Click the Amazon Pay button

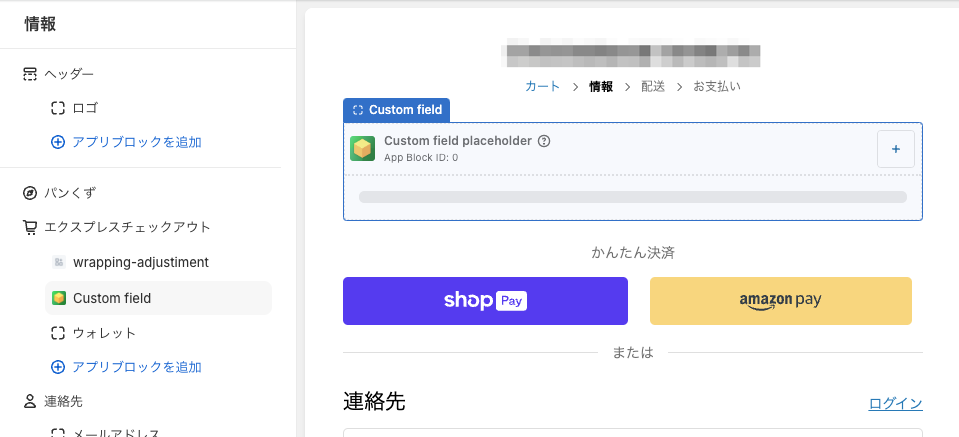point(780,301)
